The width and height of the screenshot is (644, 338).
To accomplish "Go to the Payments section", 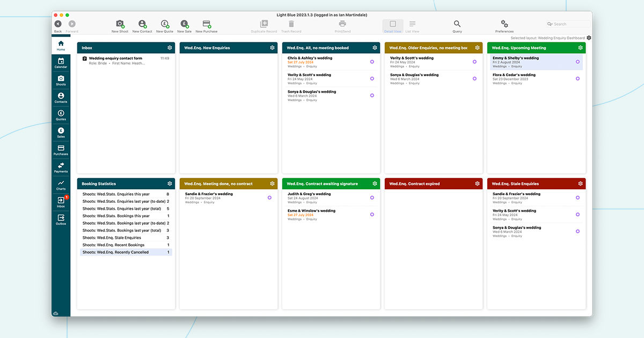I will tap(61, 167).
